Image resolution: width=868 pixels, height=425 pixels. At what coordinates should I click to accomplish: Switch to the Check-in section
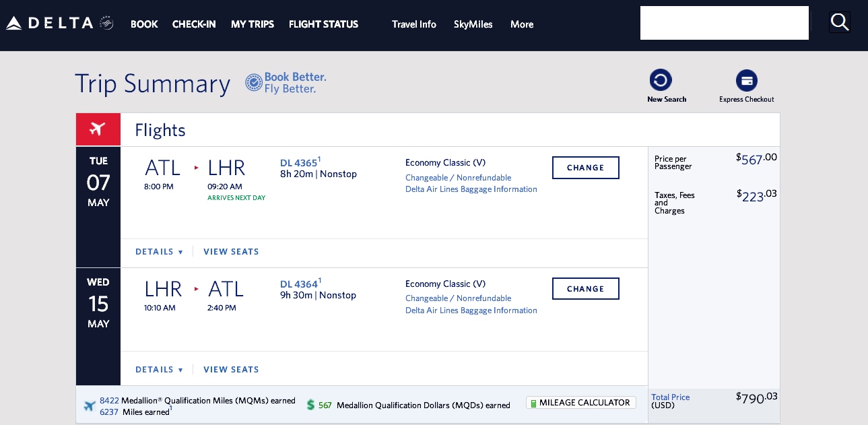[194, 24]
